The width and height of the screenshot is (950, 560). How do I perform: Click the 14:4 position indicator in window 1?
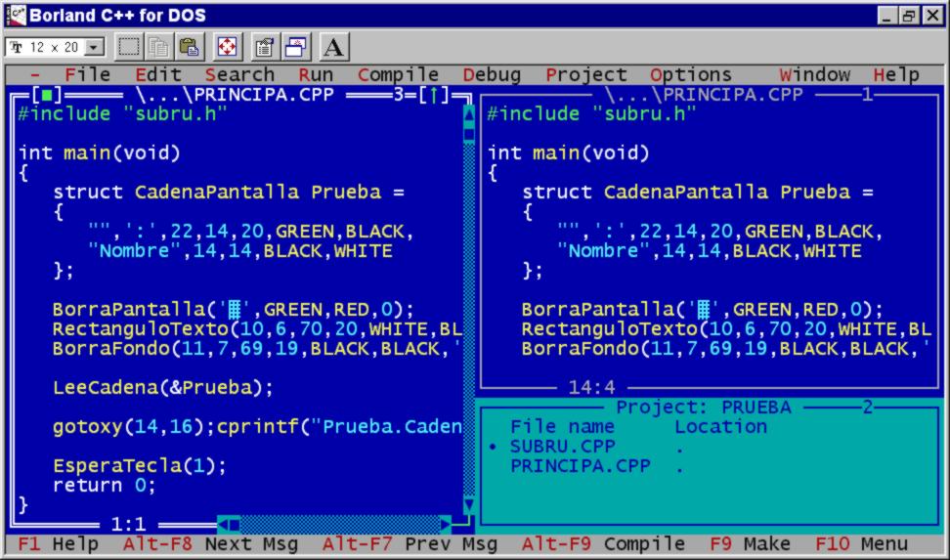coord(591,387)
